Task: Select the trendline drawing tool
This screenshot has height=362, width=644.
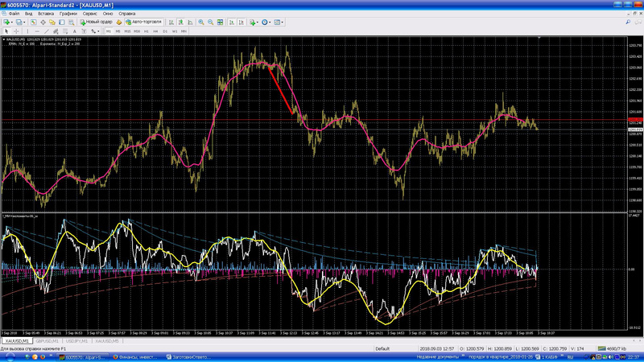Action: tap(45, 31)
